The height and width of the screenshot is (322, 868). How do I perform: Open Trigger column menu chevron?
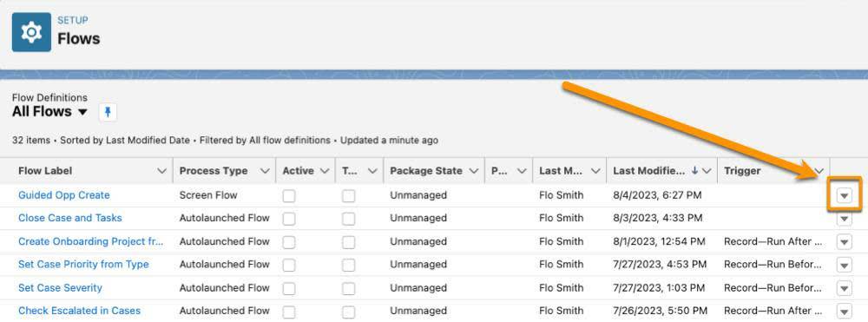point(819,171)
